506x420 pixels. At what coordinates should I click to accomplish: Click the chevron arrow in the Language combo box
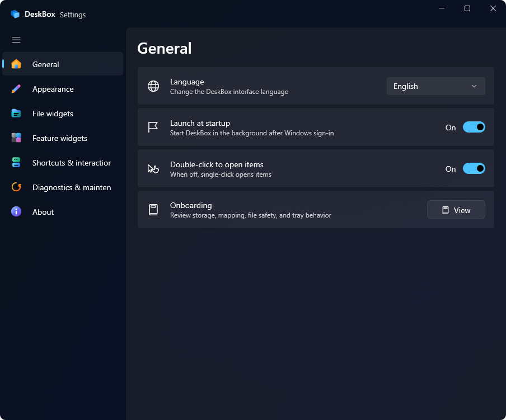pyautogui.click(x=474, y=86)
